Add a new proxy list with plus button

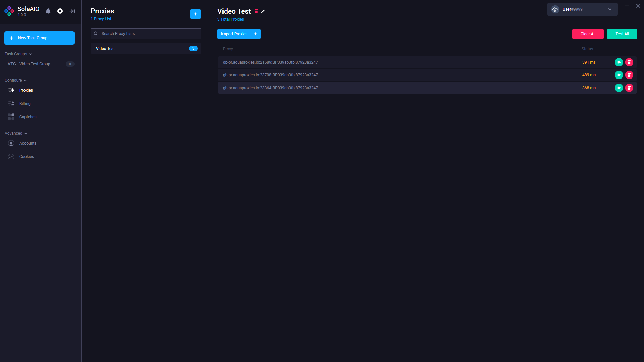195,14
